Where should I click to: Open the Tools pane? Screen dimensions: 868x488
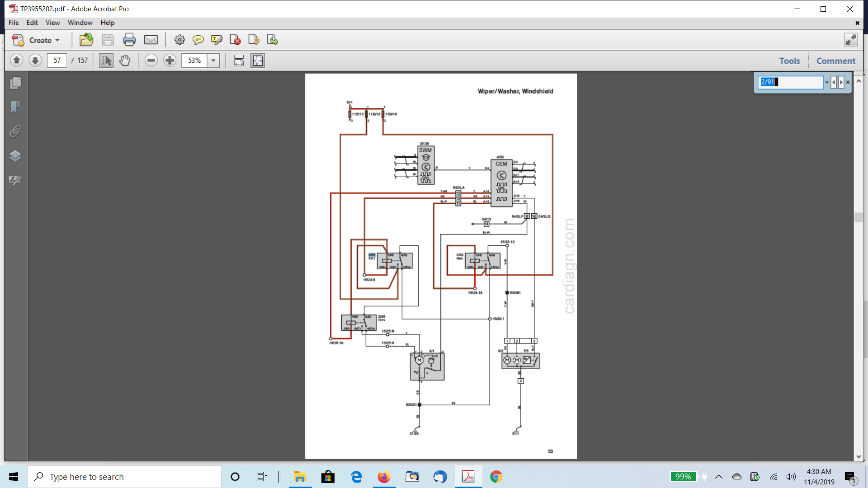(x=789, y=61)
